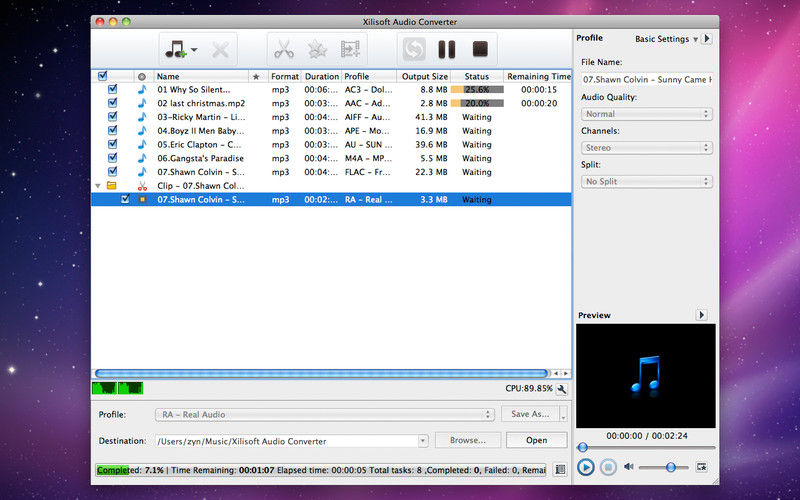Edit the File Name field
The height and width of the screenshot is (500, 800).
646,79
